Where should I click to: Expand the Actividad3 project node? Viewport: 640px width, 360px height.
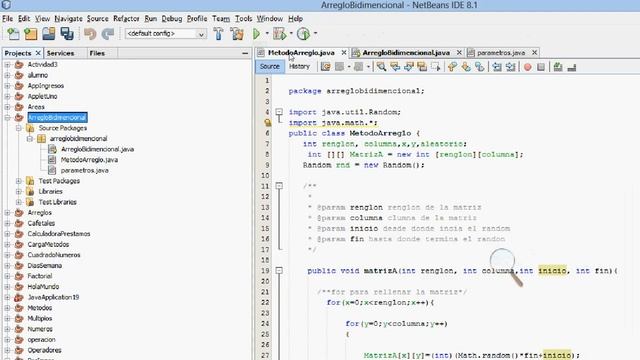7,64
